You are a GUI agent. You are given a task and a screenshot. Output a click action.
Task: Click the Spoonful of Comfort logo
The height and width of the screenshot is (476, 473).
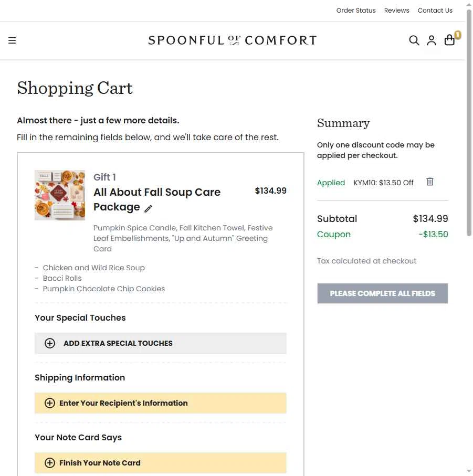tap(232, 40)
